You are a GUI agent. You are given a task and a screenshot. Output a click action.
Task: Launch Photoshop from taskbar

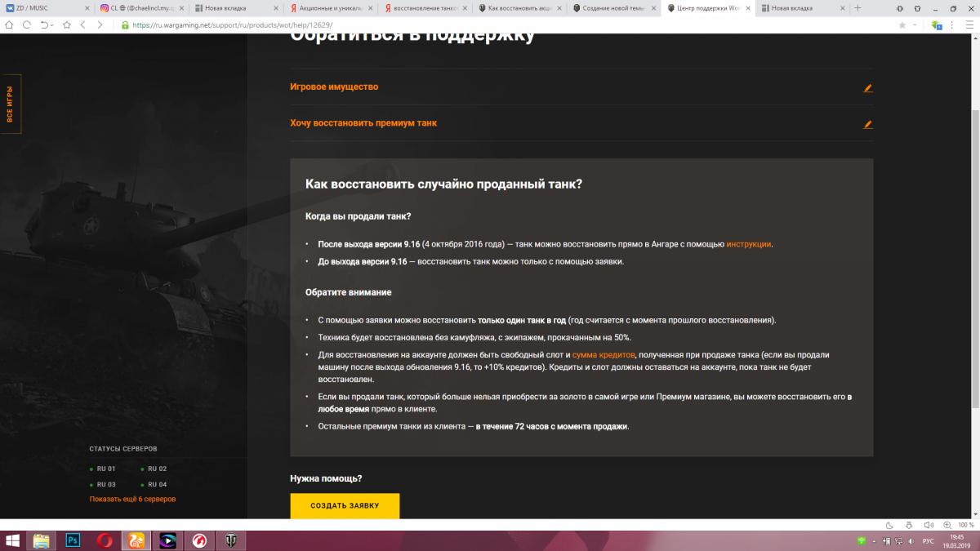(x=72, y=540)
